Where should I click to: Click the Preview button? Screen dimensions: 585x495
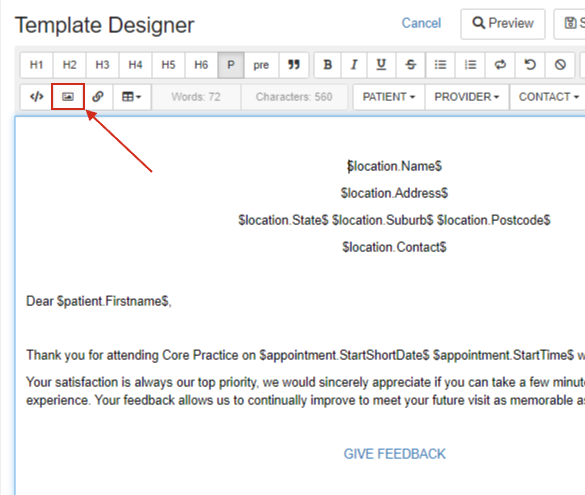[x=503, y=24]
